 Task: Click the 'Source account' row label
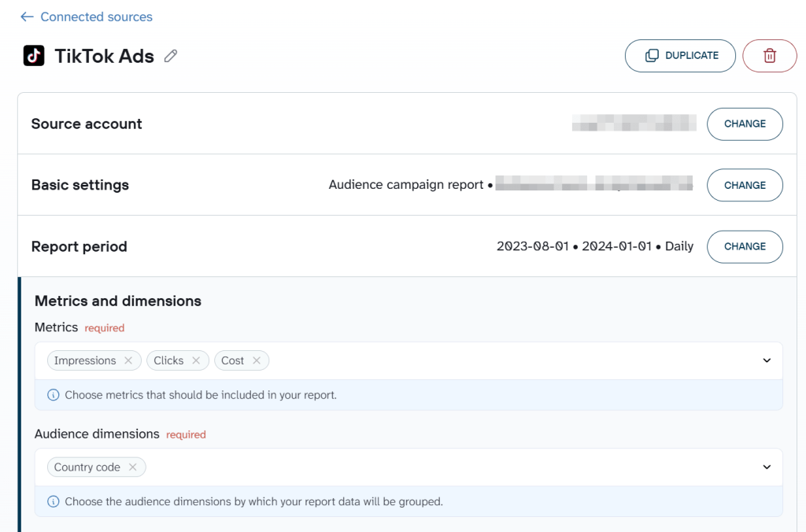[x=87, y=124]
